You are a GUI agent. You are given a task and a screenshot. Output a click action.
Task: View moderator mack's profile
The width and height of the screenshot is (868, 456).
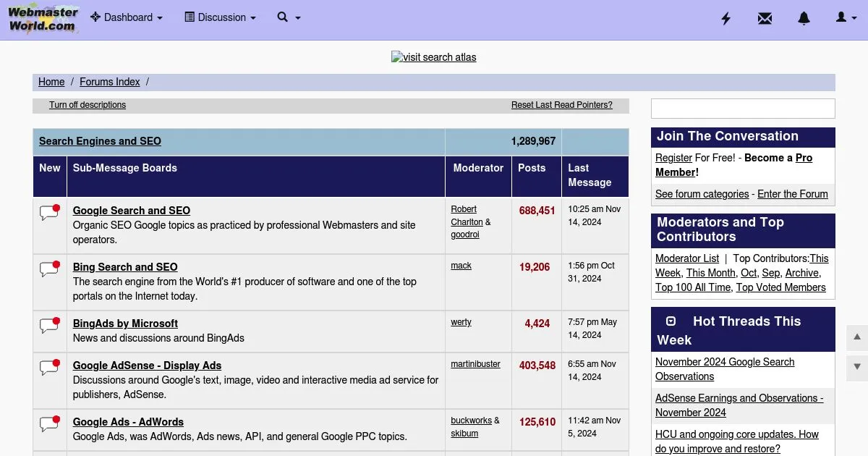461,266
